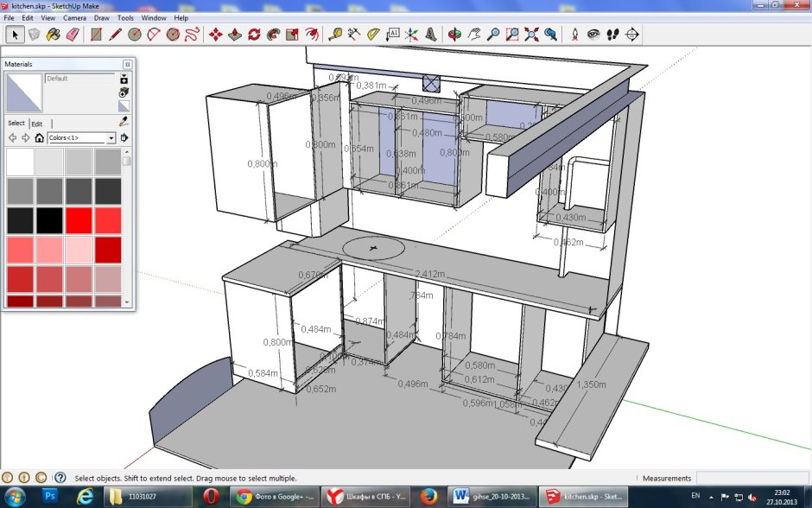Viewport: 812px width, 508px height.
Task: Select the Push/Pull tool
Action: (x=235, y=34)
